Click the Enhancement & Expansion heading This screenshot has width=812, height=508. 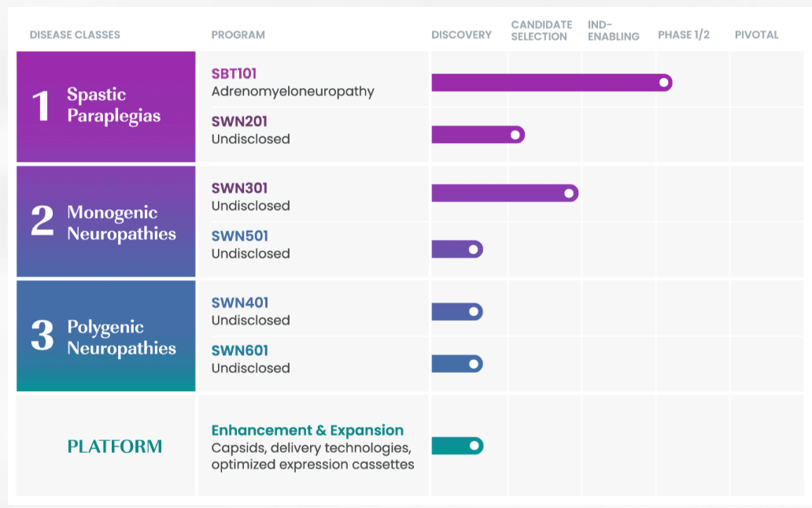(x=307, y=431)
